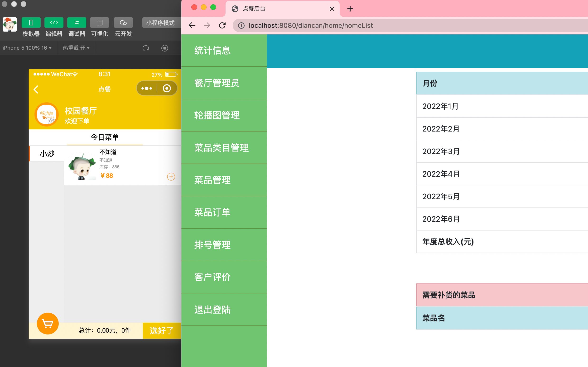Switch to the 今日菜单 tab

point(105,137)
